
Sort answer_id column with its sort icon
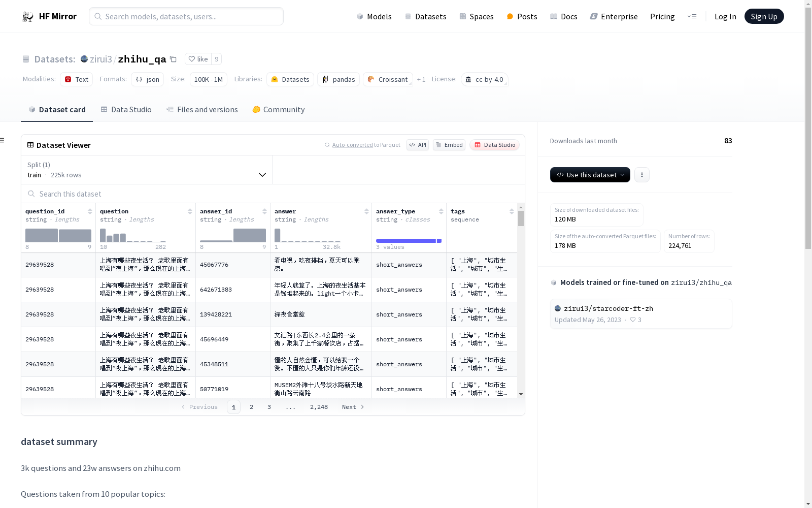coord(264,211)
